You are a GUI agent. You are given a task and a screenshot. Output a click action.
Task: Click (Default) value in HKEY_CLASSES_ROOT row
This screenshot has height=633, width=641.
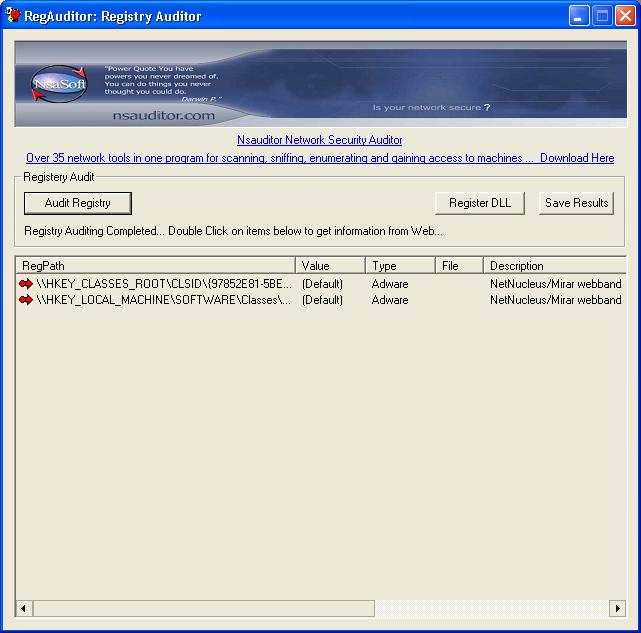point(322,284)
